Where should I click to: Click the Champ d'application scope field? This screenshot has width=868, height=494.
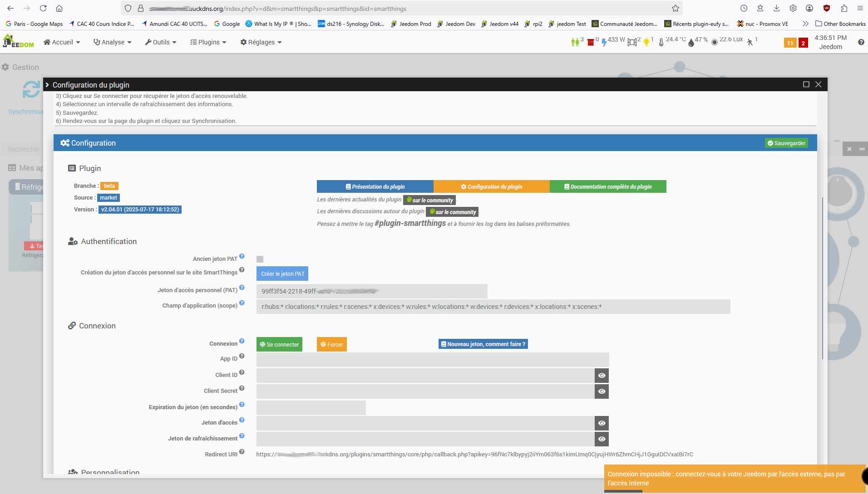point(493,307)
